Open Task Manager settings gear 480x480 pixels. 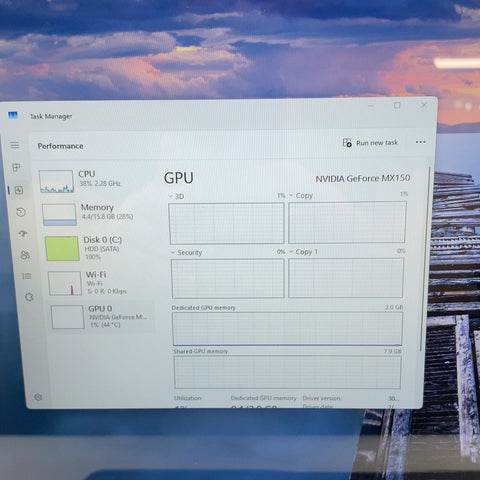(x=38, y=397)
